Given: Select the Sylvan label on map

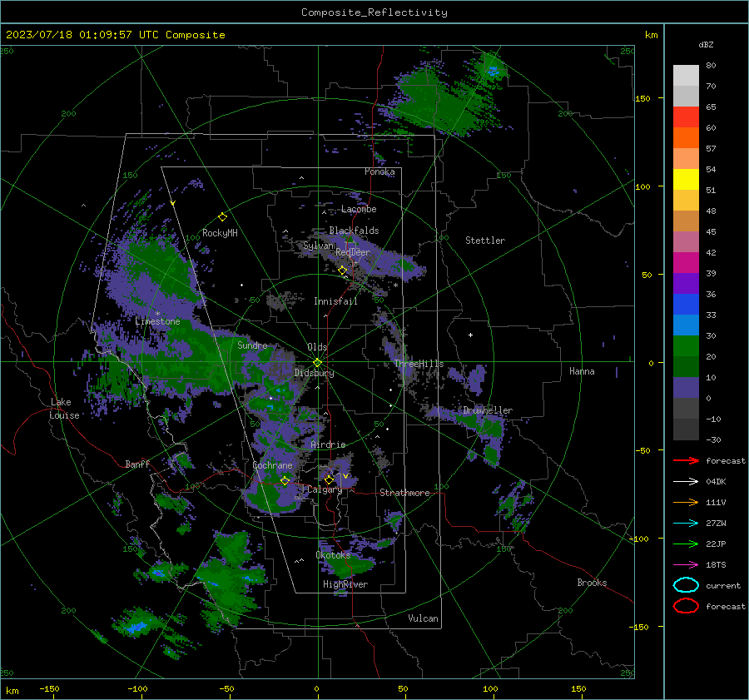Looking at the screenshot, I should [x=319, y=246].
